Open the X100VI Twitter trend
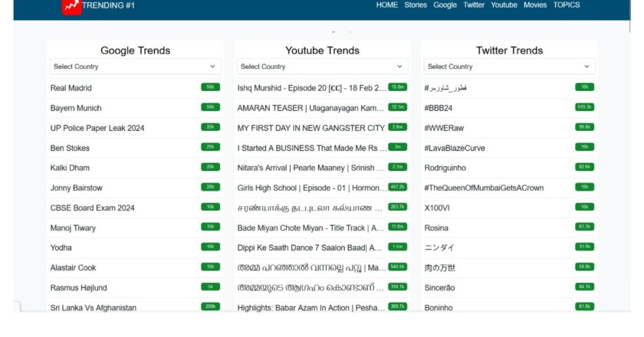644x337 pixels. (437, 208)
